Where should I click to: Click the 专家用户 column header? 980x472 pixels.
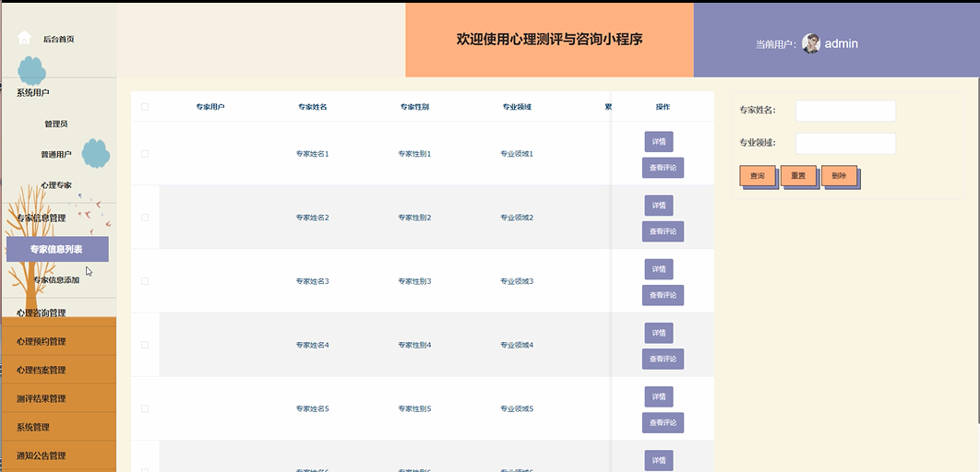click(x=210, y=107)
